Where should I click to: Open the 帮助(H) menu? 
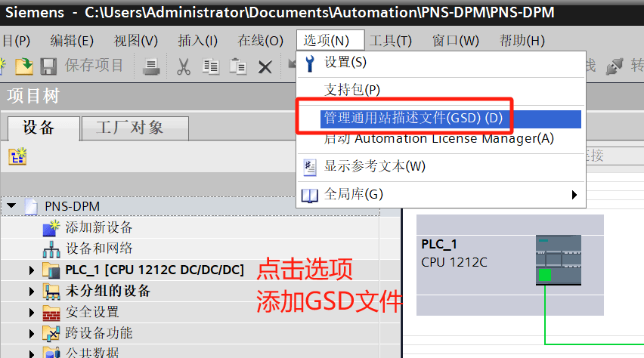pos(522,41)
